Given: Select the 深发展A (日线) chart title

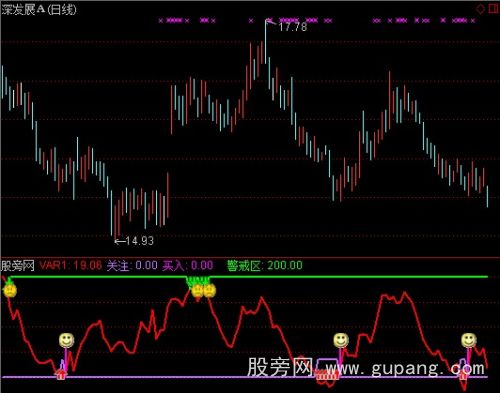Looking at the screenshot, I should 39,9.
